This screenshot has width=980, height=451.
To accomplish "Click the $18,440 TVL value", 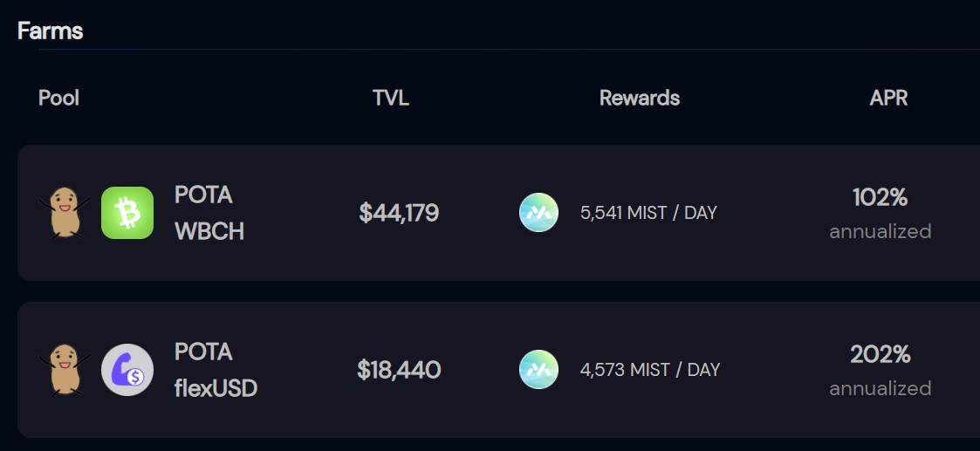I will pyautogui.click(x=400, y=370).
